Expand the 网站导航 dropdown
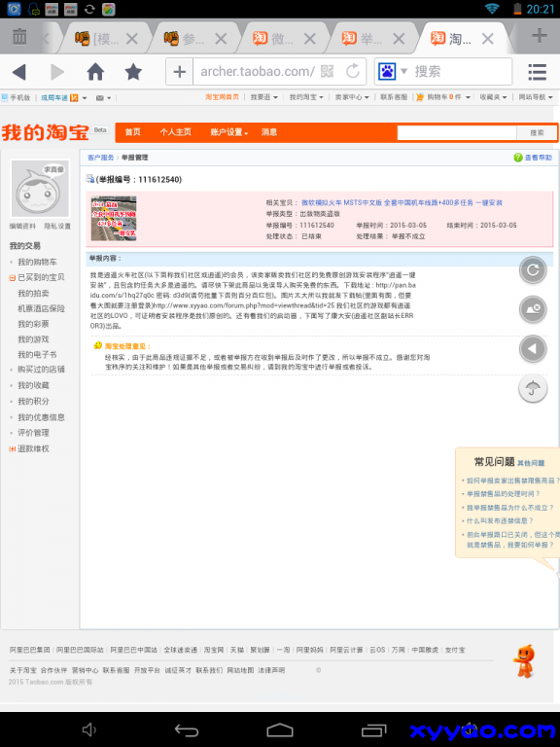This screenshot has width=560, height=747. pos(536,97)
